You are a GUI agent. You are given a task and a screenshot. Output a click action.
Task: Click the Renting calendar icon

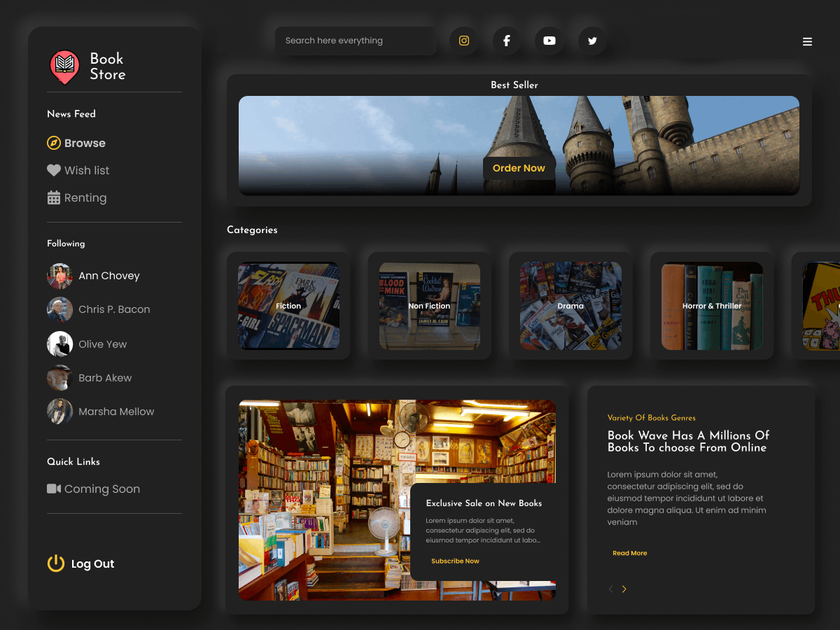click(54, 197)
